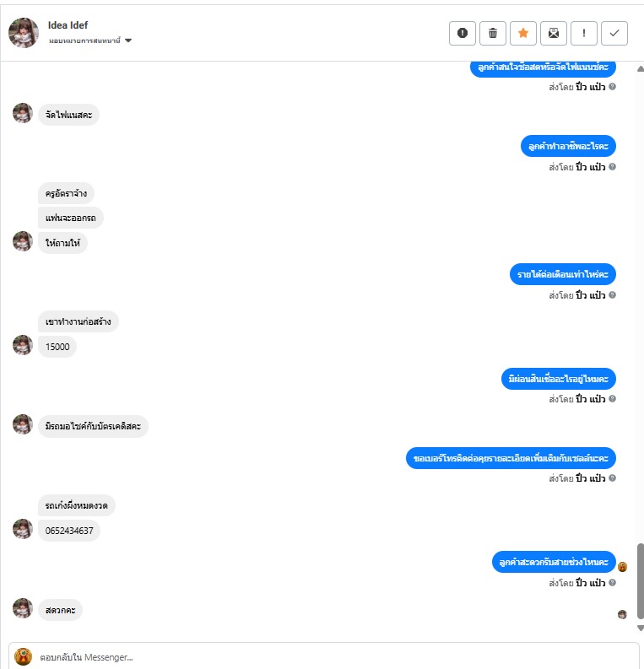This screenshot has width=644, height=669.
Task: Click the Reply in Messenger input field
Action: pyautogui.click(x=323, y=656)
